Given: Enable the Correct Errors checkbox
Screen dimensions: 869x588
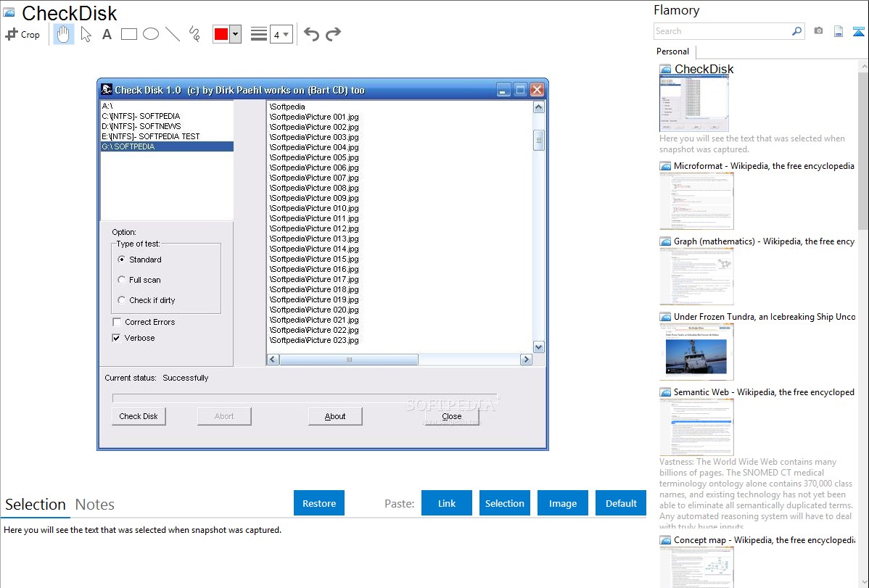Looking at the screenshot, I should click(x=117, y=322).
